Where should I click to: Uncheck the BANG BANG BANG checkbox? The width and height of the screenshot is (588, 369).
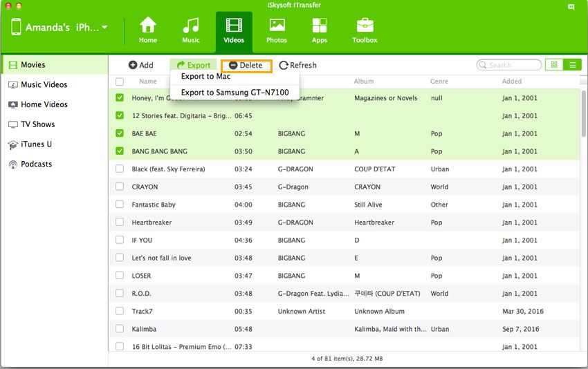(x=120, y=151)
